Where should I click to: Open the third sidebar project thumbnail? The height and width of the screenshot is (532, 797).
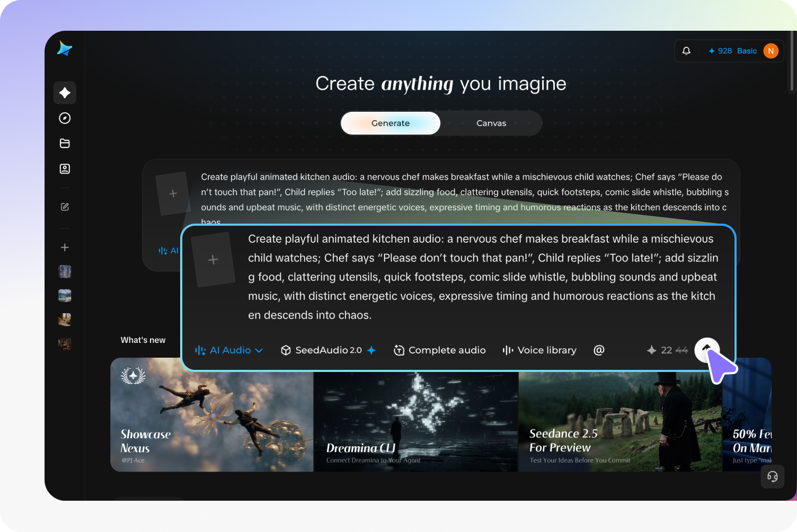pyautogui.click(x=65, y=320)
